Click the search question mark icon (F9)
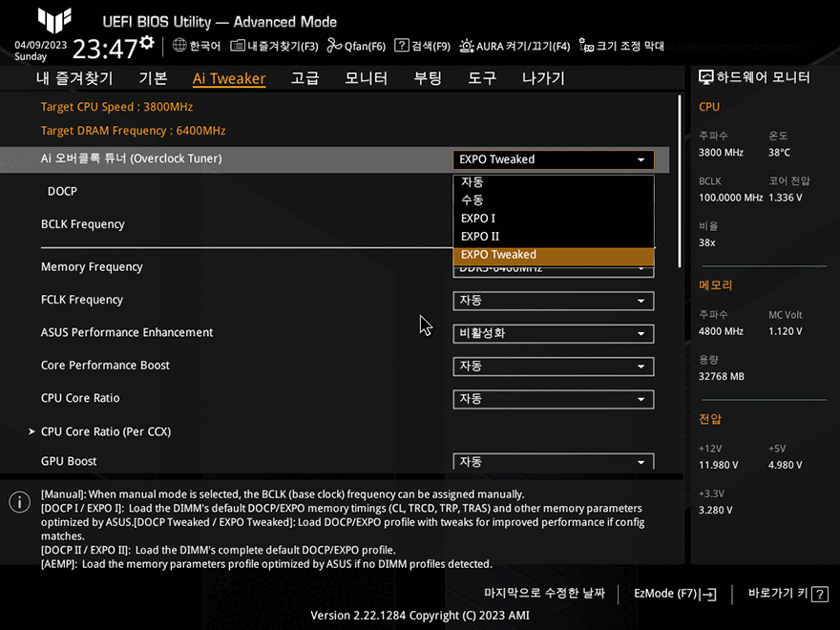This screenshot has width=840, height=630. point(401,46)
